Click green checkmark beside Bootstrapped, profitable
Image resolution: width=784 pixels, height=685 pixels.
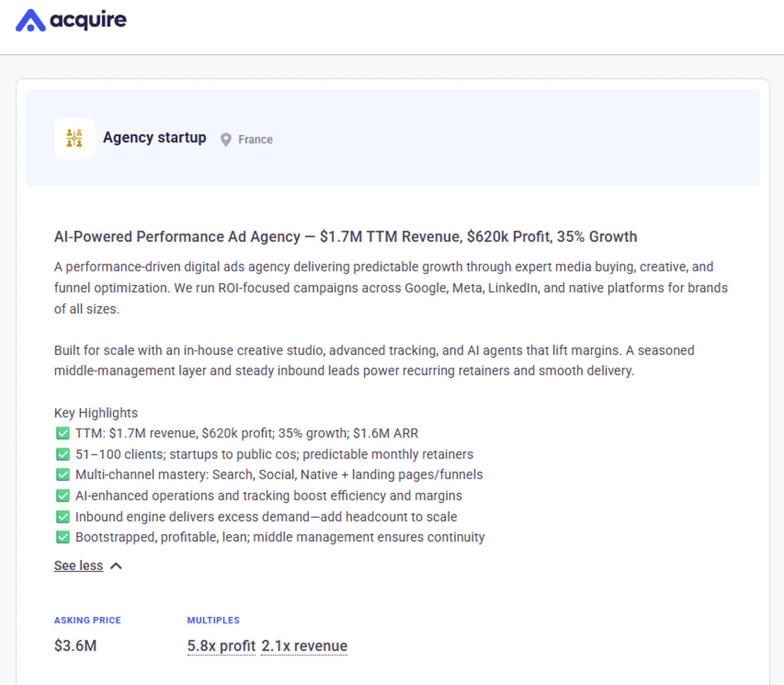(63, 537)
